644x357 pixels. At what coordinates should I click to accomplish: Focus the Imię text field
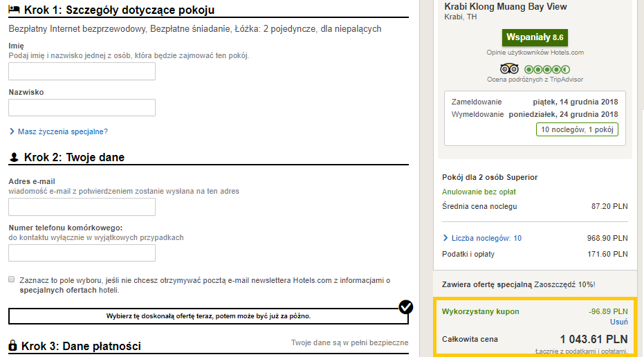coord(82,71)
